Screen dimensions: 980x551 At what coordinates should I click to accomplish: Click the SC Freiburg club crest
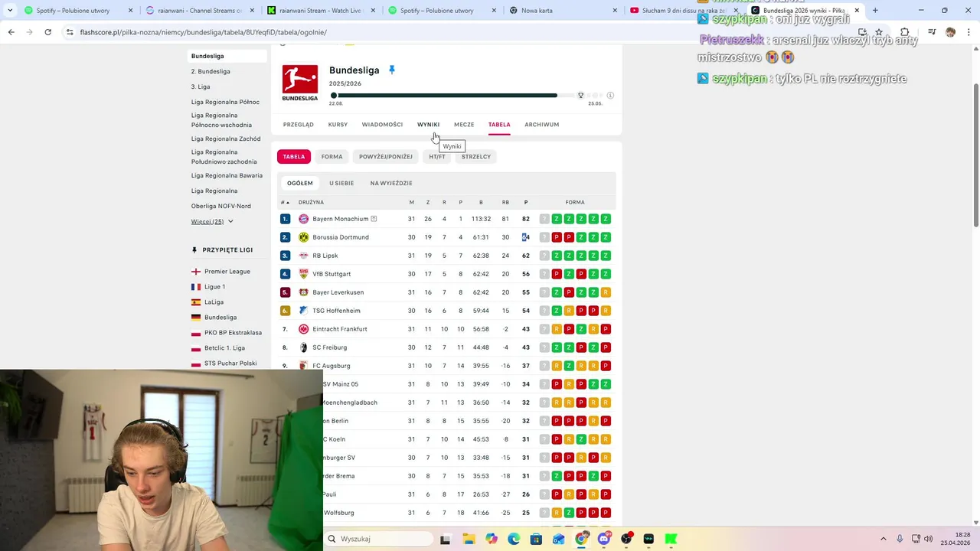pos(304,347)
